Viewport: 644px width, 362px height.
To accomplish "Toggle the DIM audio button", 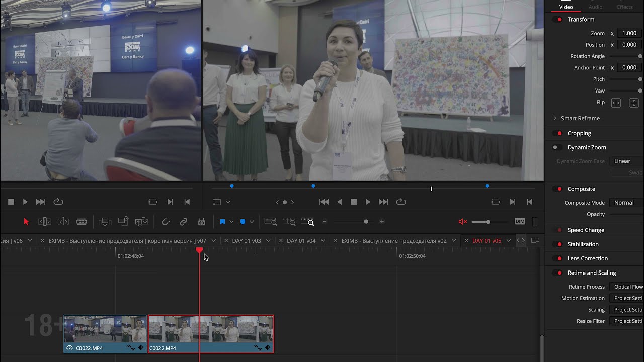I will tap(520, 222).
